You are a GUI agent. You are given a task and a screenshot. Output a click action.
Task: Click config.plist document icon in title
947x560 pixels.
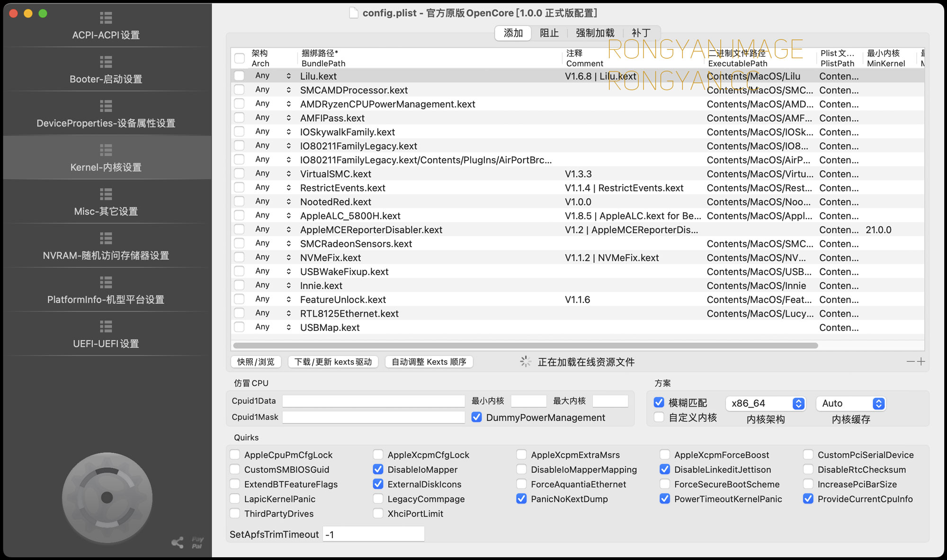[354, 13]
